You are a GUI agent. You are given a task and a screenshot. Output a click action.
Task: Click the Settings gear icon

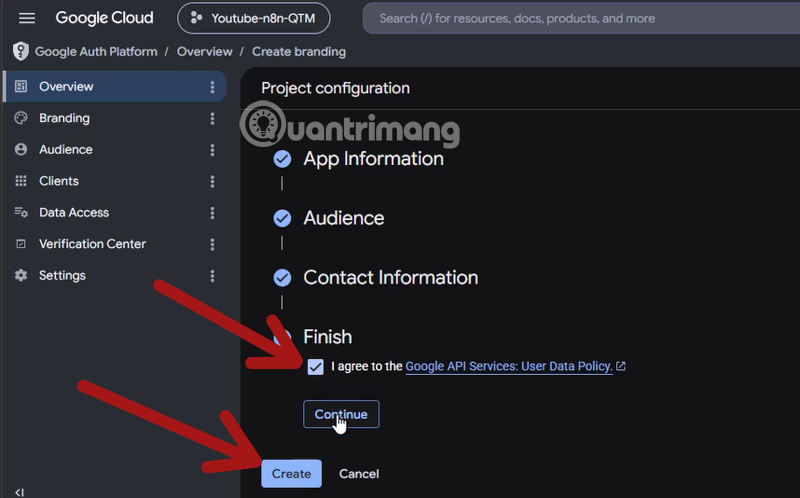[x=21, y=276]
